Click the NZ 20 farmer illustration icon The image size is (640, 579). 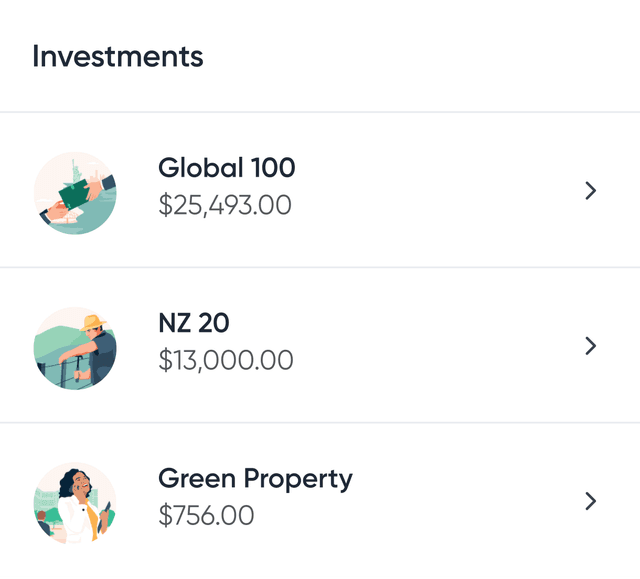pyautogui.click(x=75, y=348)
